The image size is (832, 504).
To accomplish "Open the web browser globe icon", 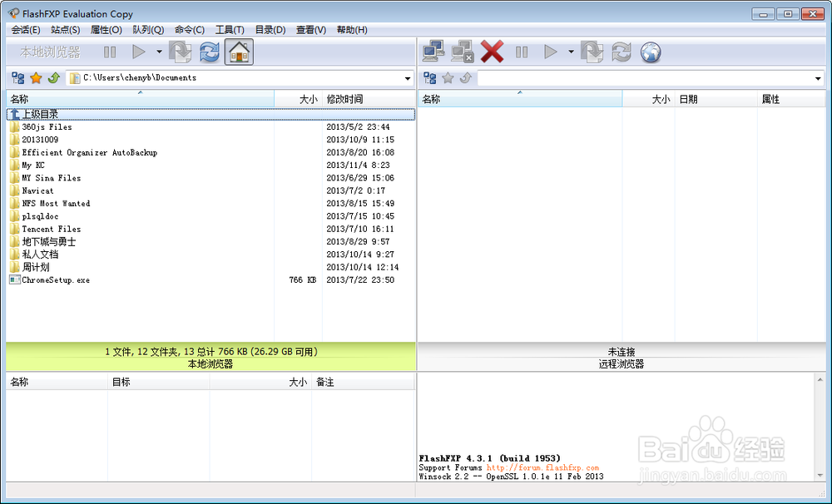I will point(650,52).
